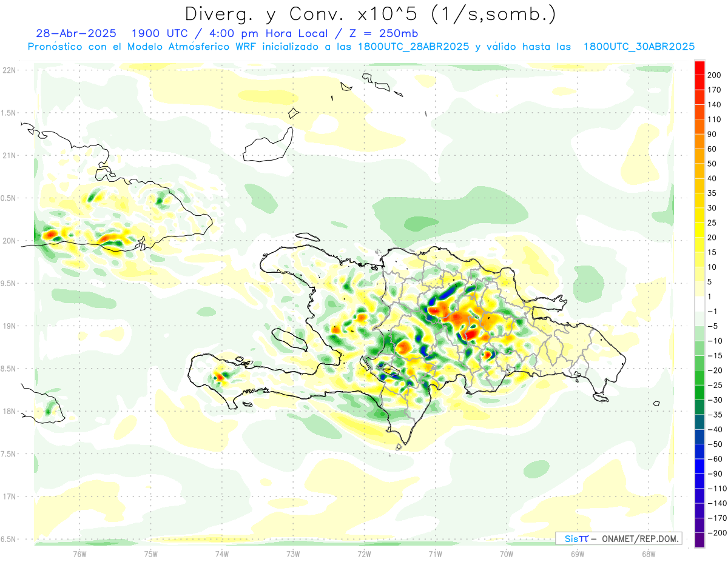Click the '-15' color scale label
This screenshot has height=562, width=728.
(714, 356)
